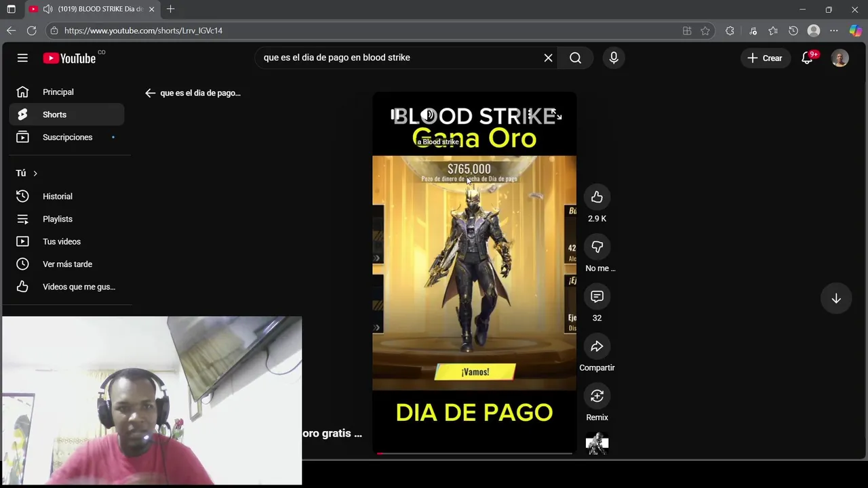Go to YouTube home via logo

coord(69,58)
